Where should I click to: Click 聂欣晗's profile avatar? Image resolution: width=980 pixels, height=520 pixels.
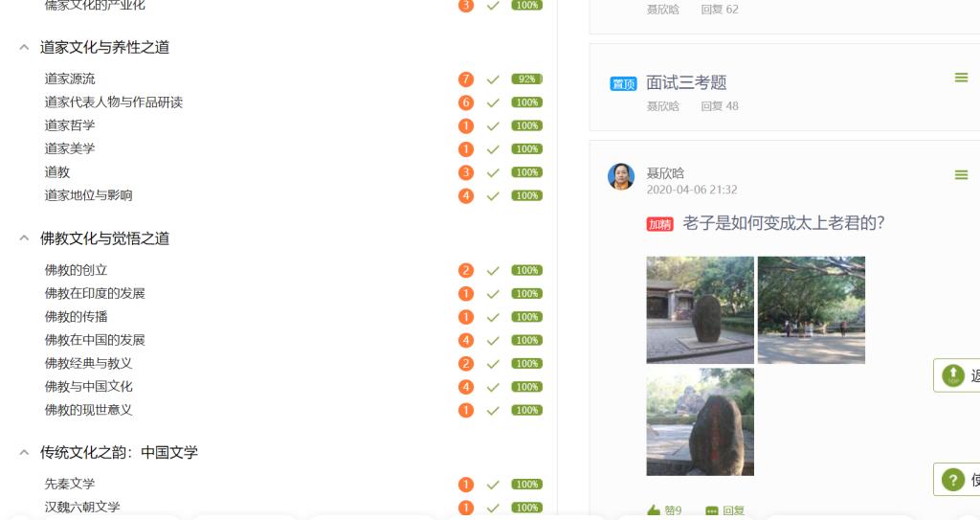pos(621,177)
